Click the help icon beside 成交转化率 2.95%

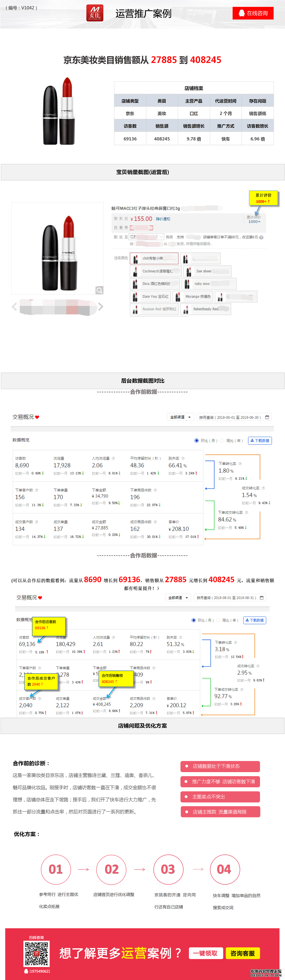coord(258,666)
